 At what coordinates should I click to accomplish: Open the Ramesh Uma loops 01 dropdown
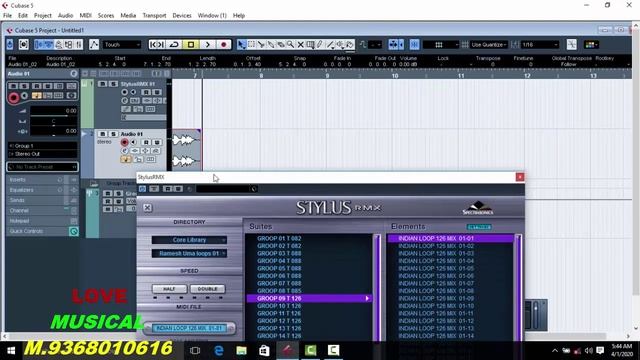pyautogui.click(x=189, y=253)
